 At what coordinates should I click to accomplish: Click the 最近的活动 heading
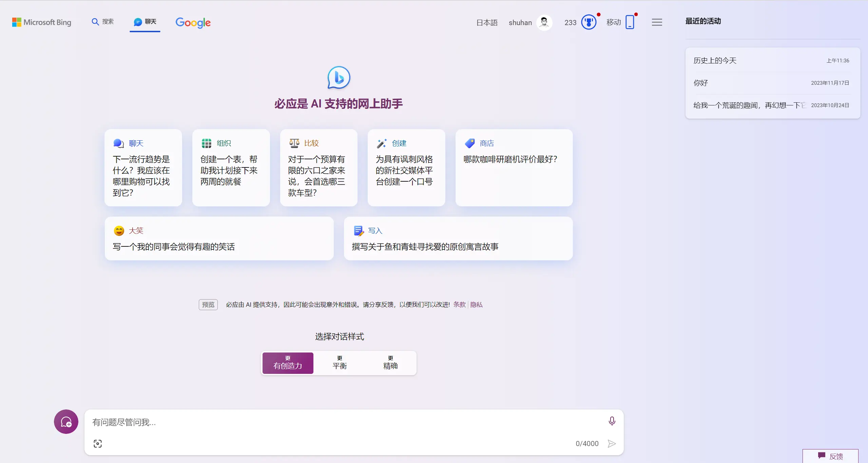[703, 21]
